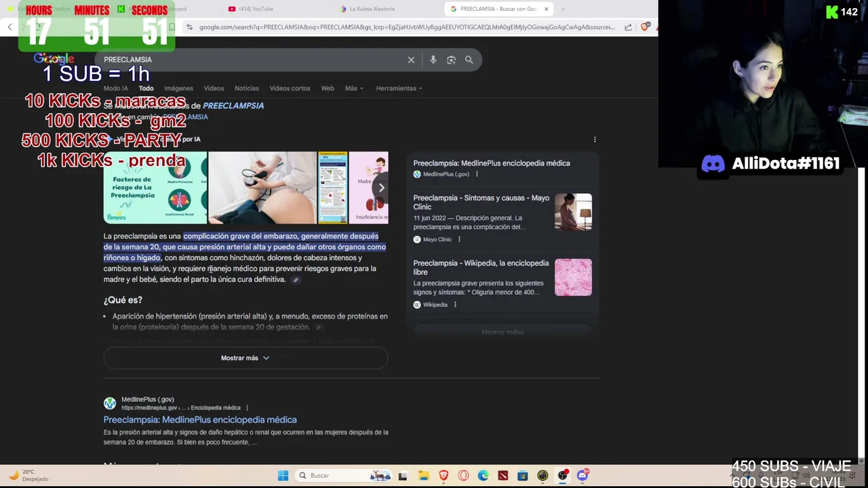Image resolution: width=868 pixels, height=488 pixels.
Task: Launch Dota 2 from taskbar
Action: point(502,476)
